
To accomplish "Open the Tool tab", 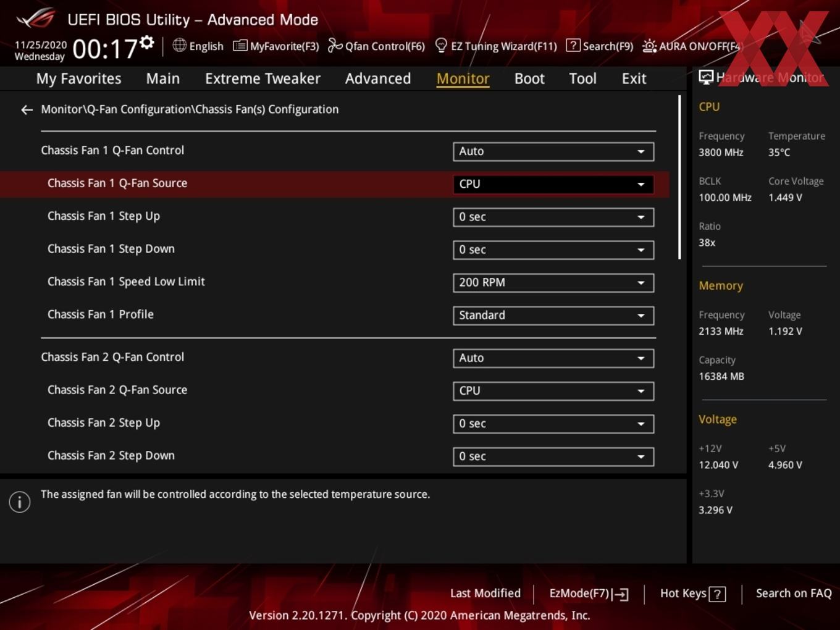I will coord(582,78).
